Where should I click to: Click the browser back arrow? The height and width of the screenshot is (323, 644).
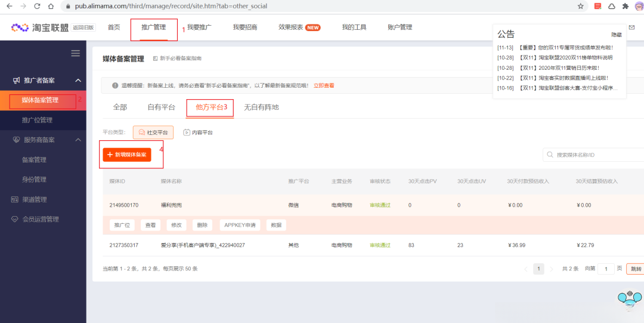(10, 6)
